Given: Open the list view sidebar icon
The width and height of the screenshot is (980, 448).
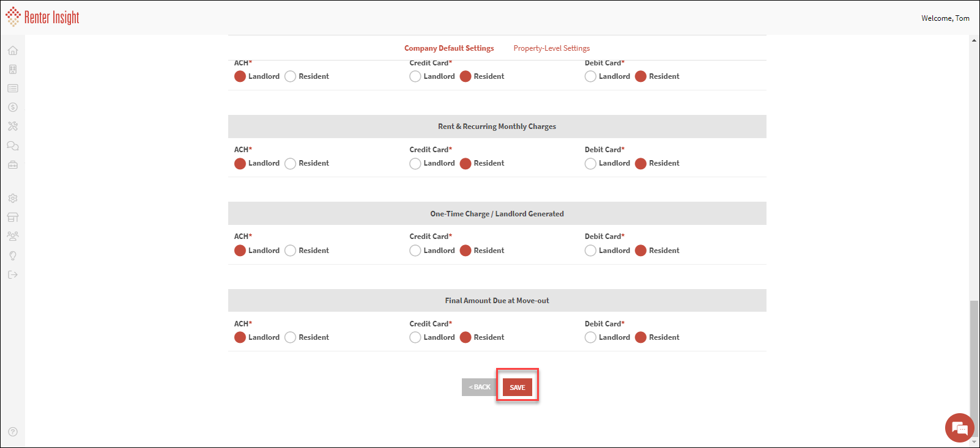Looking at the screenshot, I should [13, 89].
